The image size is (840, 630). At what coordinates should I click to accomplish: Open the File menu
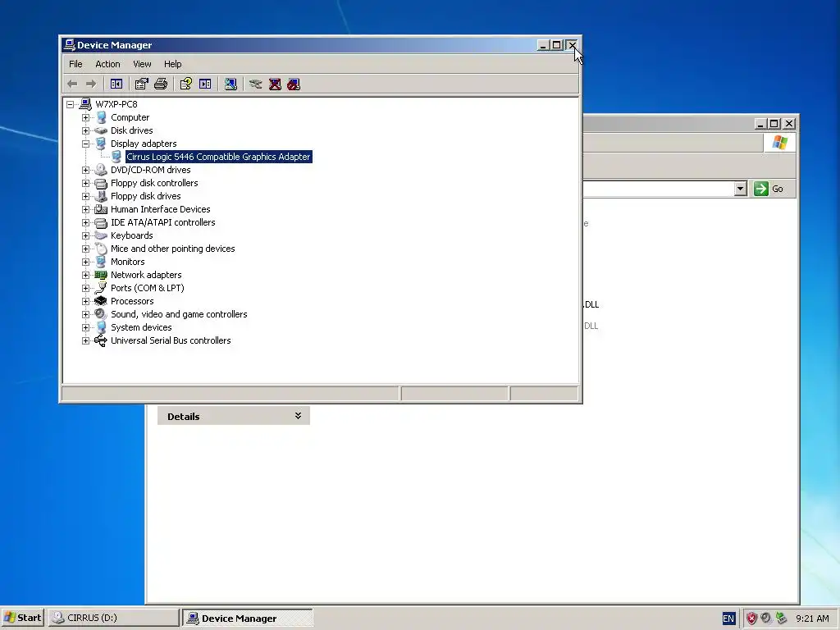[75, 64]
